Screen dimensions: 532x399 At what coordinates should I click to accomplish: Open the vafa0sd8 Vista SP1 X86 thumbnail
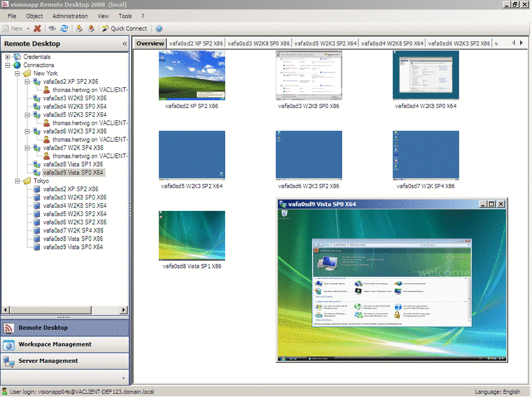[192, 235]
